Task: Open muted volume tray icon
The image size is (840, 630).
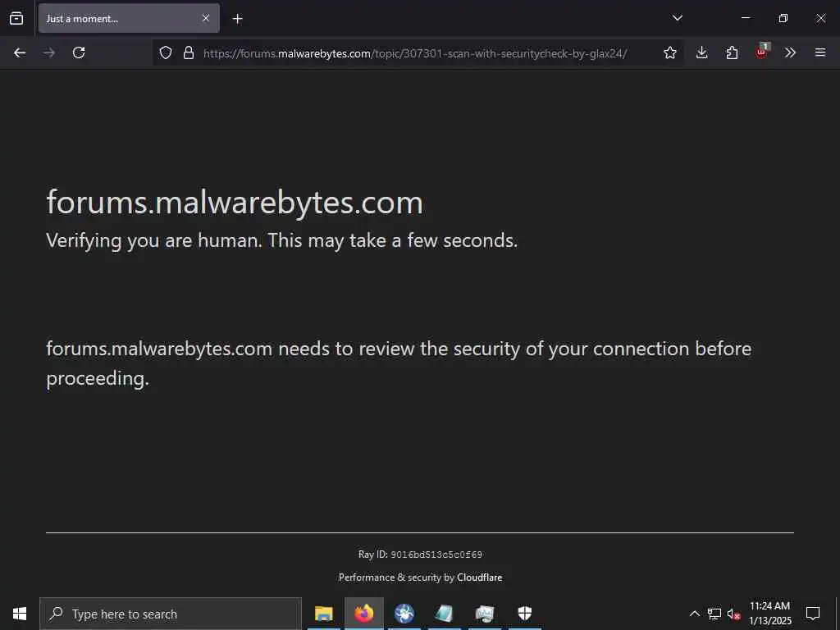Action: pyautogui.click(x=734, y=614)
